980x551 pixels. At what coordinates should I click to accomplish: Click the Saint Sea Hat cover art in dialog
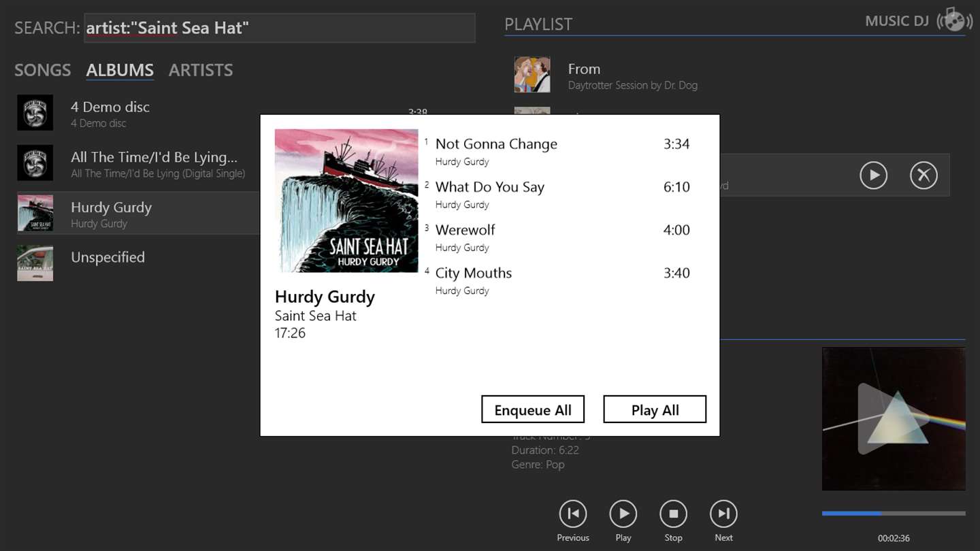346,201
